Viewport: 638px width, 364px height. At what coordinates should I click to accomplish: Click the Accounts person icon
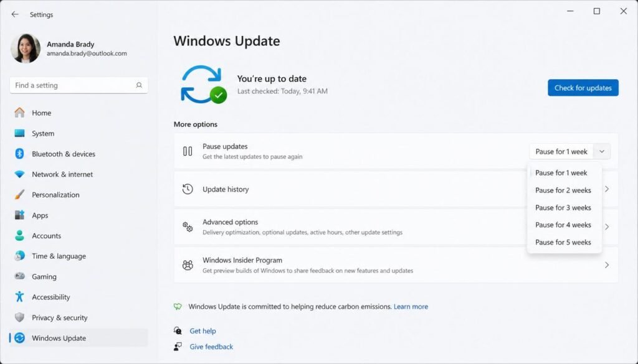pyautogui.click(x=19, y=236)
